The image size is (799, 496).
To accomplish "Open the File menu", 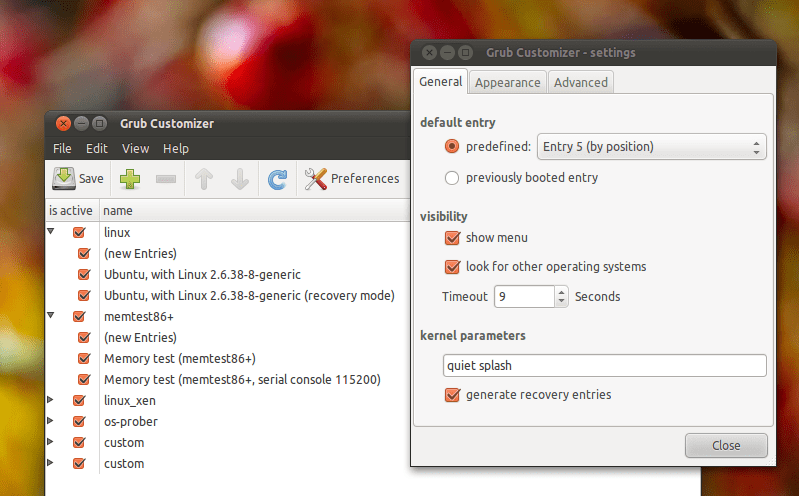I will 62,148.
